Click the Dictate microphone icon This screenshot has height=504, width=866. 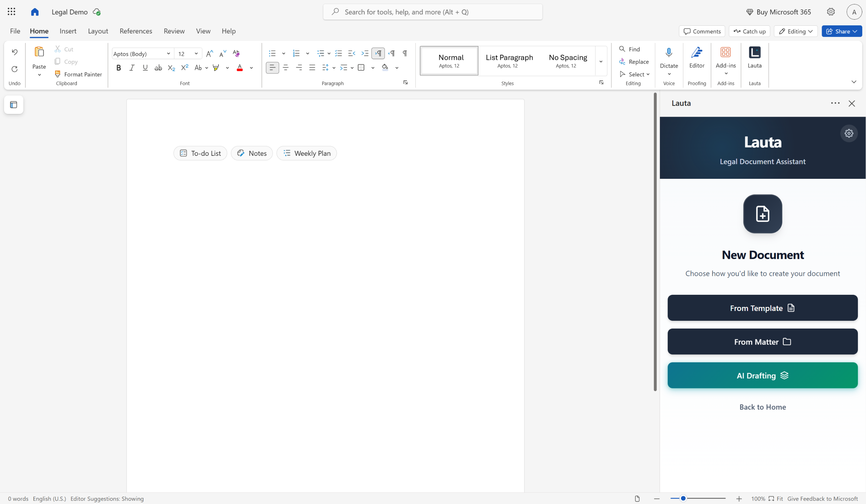pyautogui.click(x=668, y=52)
